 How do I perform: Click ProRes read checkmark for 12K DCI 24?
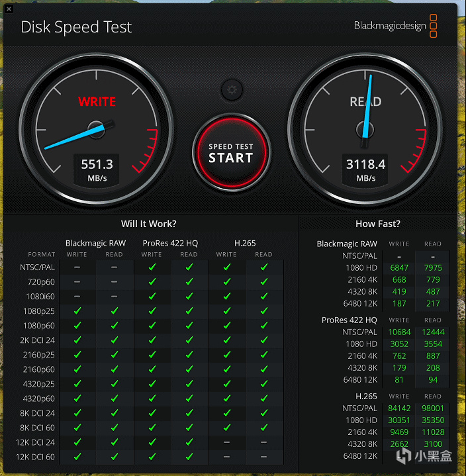189,442
